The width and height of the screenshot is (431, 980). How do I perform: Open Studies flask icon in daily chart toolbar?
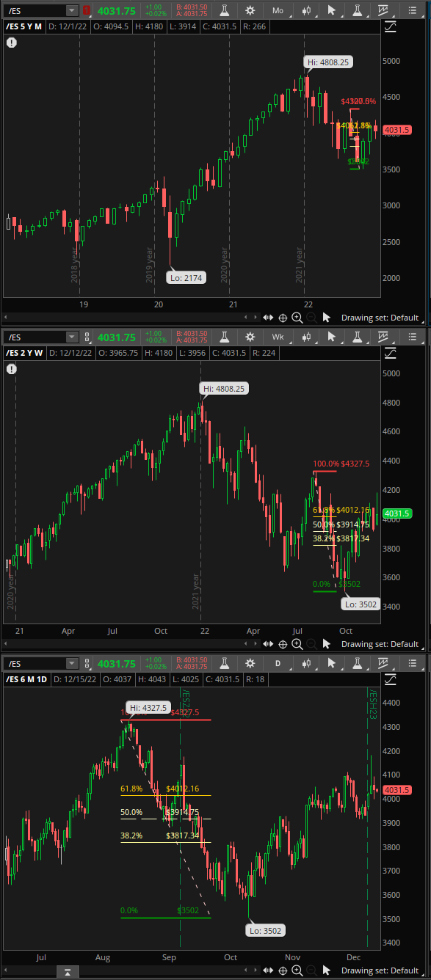click(x=224, y=663)
